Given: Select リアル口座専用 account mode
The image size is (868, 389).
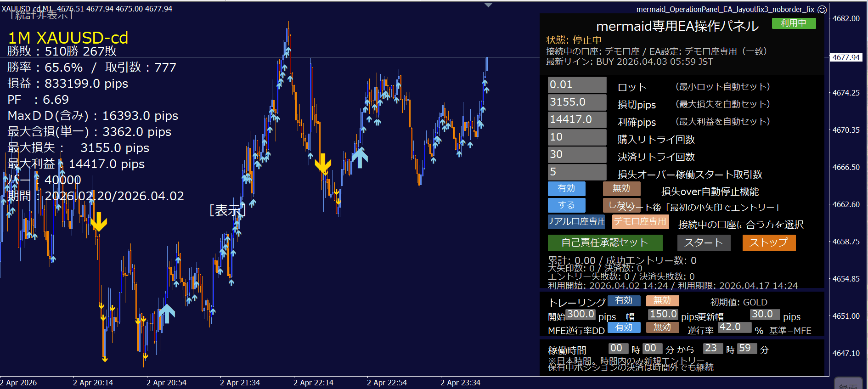Looking at the screenshot, I should (576, 222).
